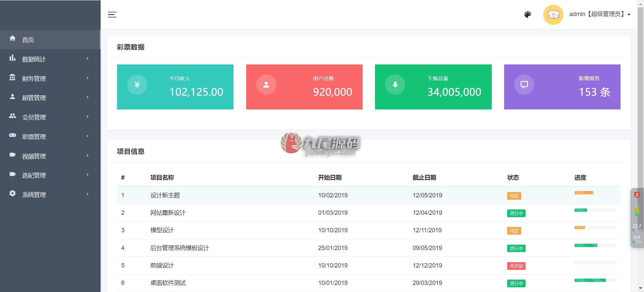This screenshot has width=644, height=292.
Task: Open the 系统管理 menu label
Action: point(34,195)
